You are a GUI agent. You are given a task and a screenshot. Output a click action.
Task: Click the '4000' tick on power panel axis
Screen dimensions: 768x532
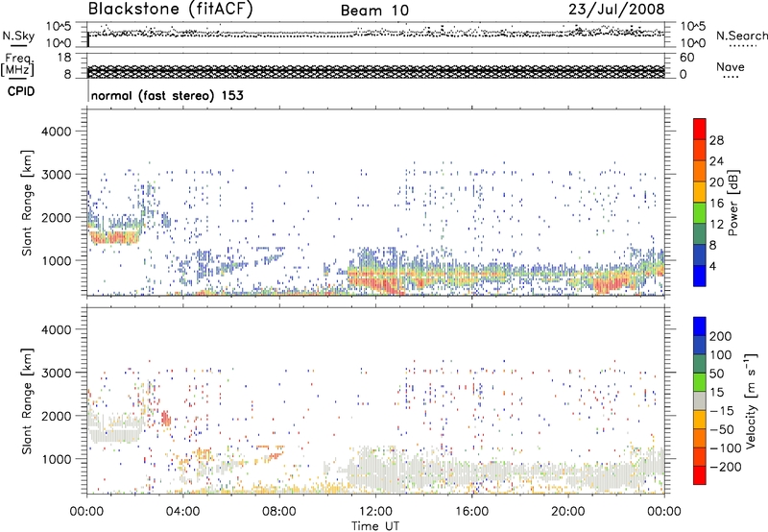56,132
